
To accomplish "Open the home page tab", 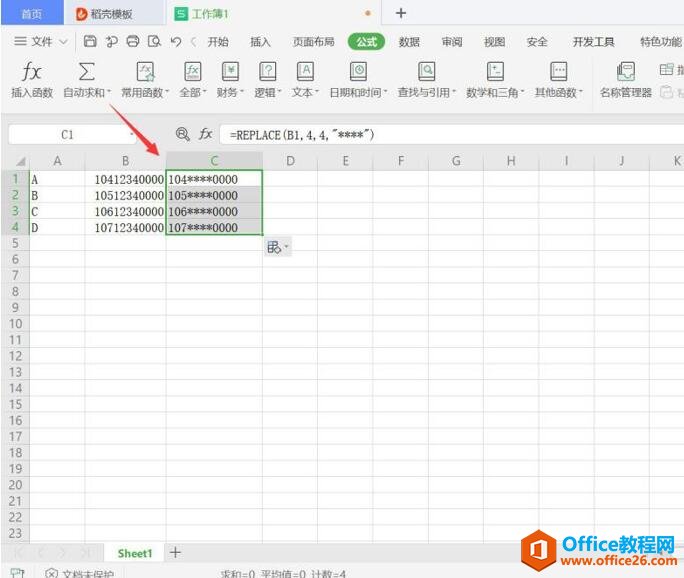I will (x=32, y=14).
